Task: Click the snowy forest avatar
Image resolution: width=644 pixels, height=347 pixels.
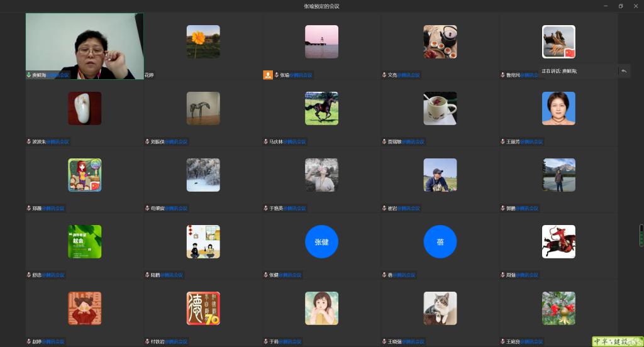Action: pos(203,175)
